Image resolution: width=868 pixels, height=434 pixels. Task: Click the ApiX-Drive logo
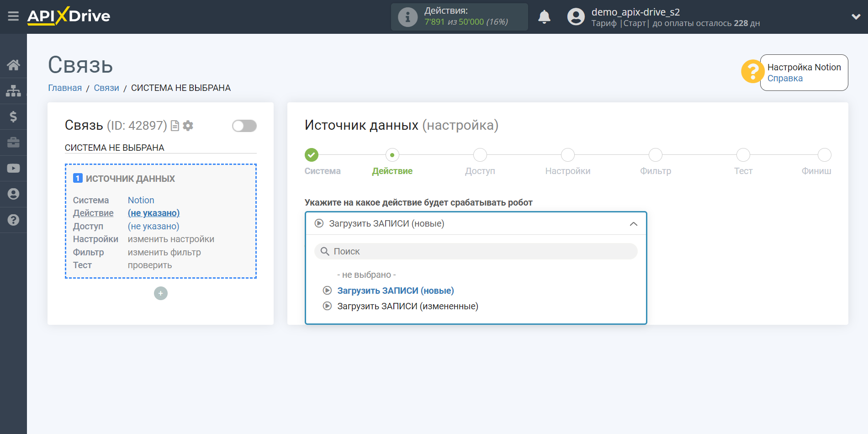[x=69, y=16]
